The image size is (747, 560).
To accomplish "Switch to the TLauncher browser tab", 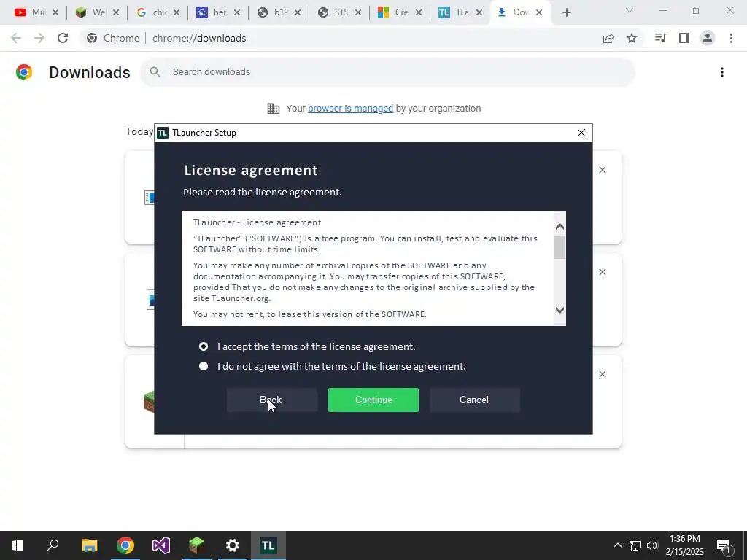I will click(x=454, y=12).
